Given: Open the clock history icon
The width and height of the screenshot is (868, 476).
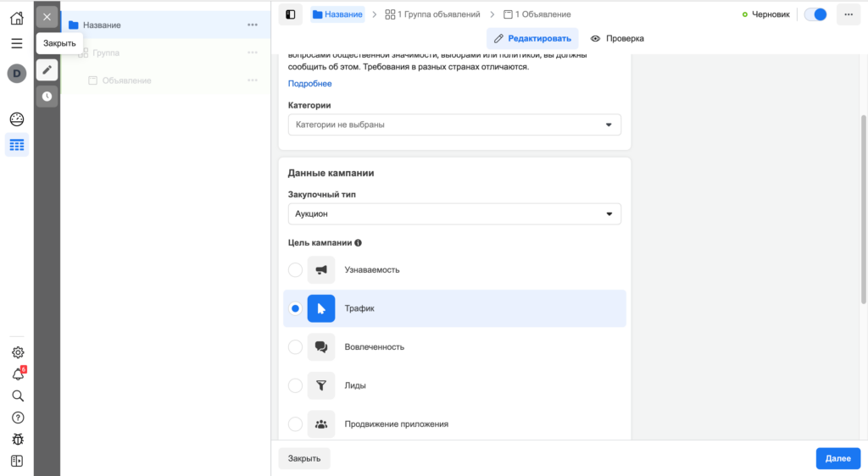Looking at the screenshot, I should [x=47, y=97].
